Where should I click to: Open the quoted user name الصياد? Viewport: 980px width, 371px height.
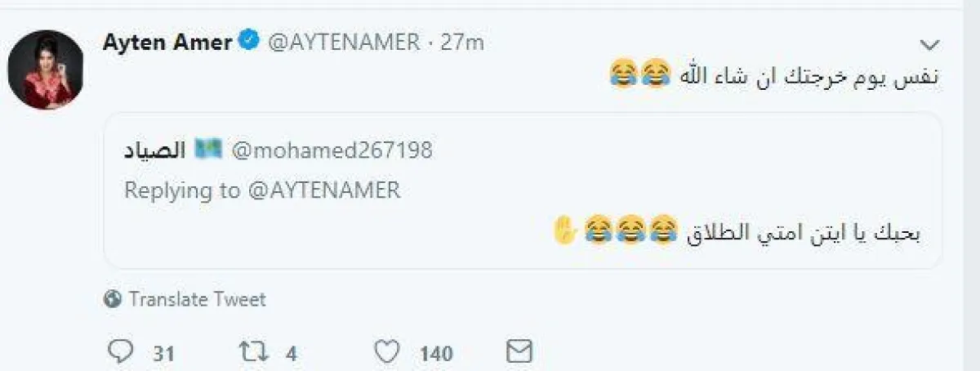[155, 150]
